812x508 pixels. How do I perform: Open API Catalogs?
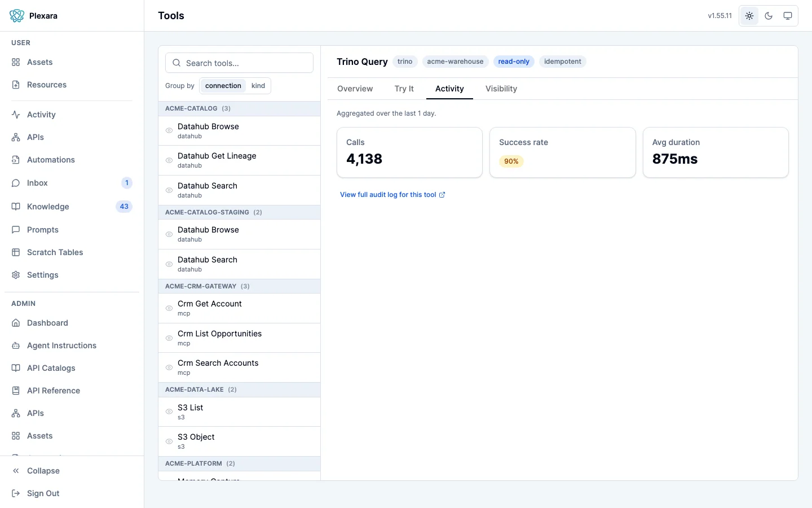point(72,368)
